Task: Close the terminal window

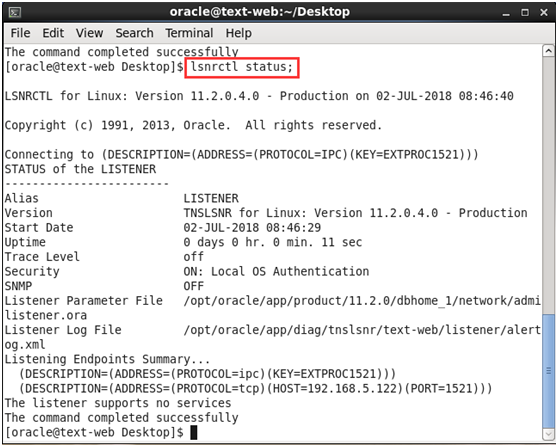Action: tap(544, 12)
